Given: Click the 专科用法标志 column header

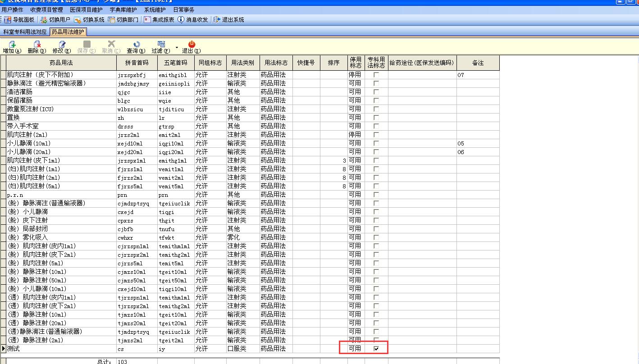Looking at the screenshot, I should pyautogui.click(x=376, y=63).
